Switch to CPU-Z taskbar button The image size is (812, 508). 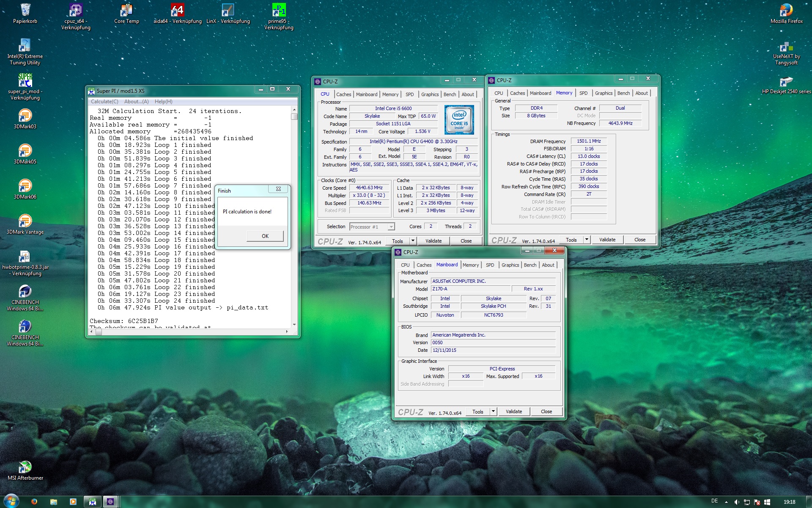110,502
